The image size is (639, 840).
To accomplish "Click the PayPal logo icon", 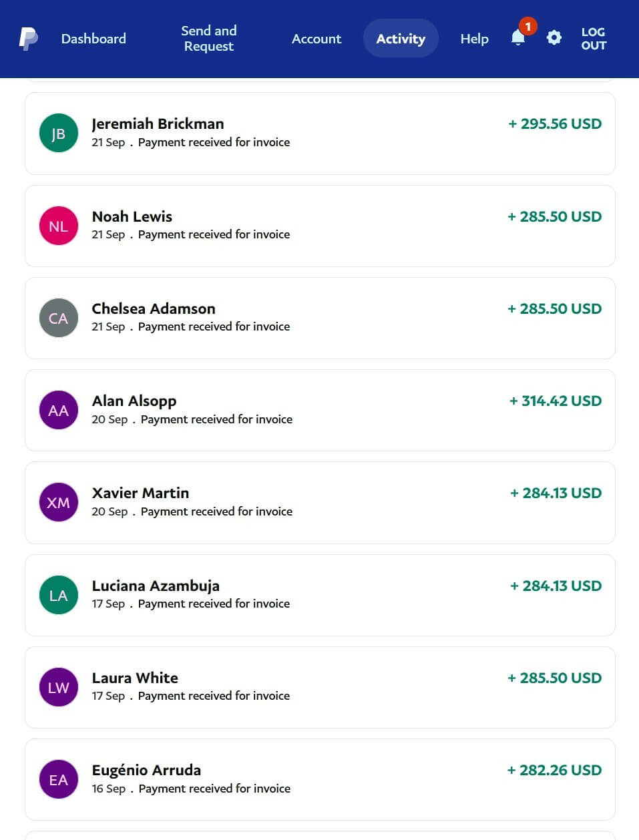I will (28, 39).
